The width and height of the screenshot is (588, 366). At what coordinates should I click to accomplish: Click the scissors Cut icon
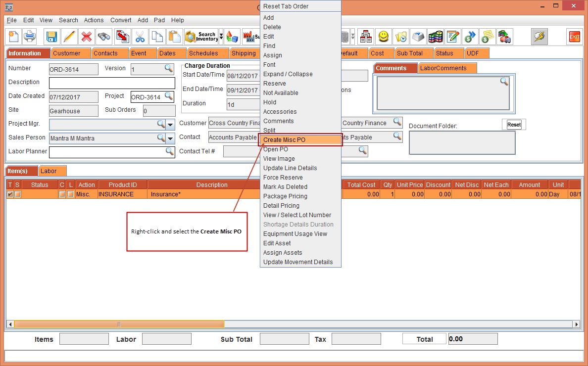click(140, 37)
